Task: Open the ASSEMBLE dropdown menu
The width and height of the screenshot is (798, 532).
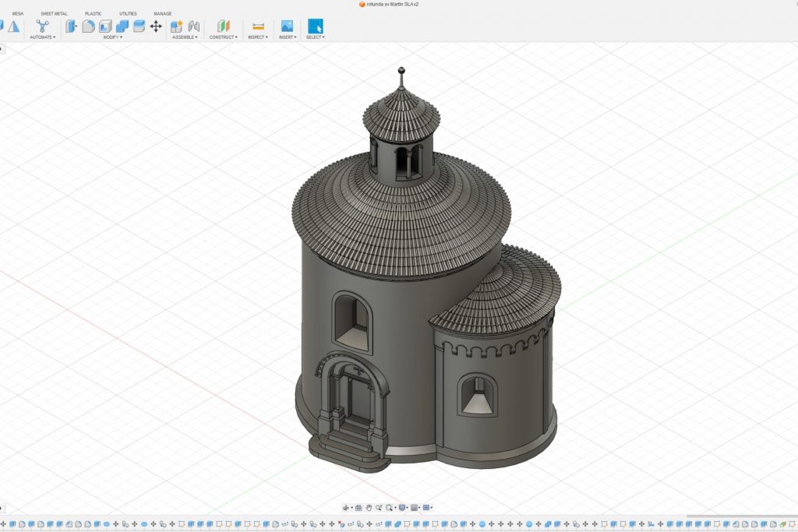Action: click(185, 37)
